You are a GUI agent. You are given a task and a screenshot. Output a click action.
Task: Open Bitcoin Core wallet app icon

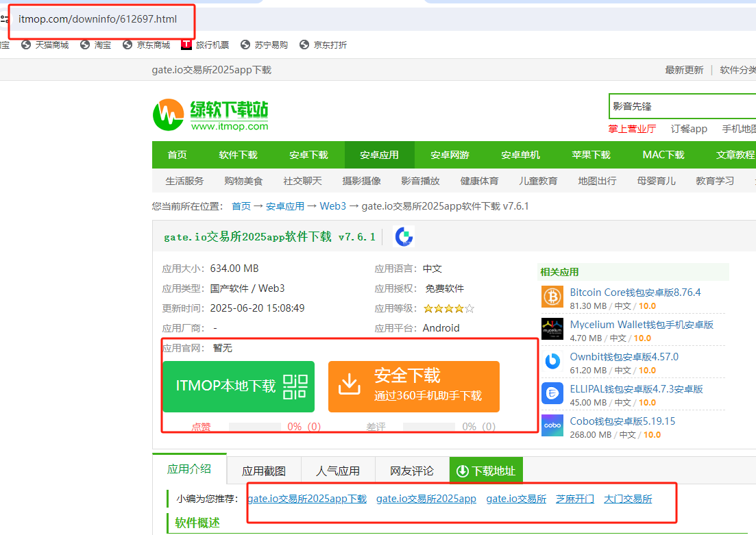pyautogui.click(x=552, y=297)
